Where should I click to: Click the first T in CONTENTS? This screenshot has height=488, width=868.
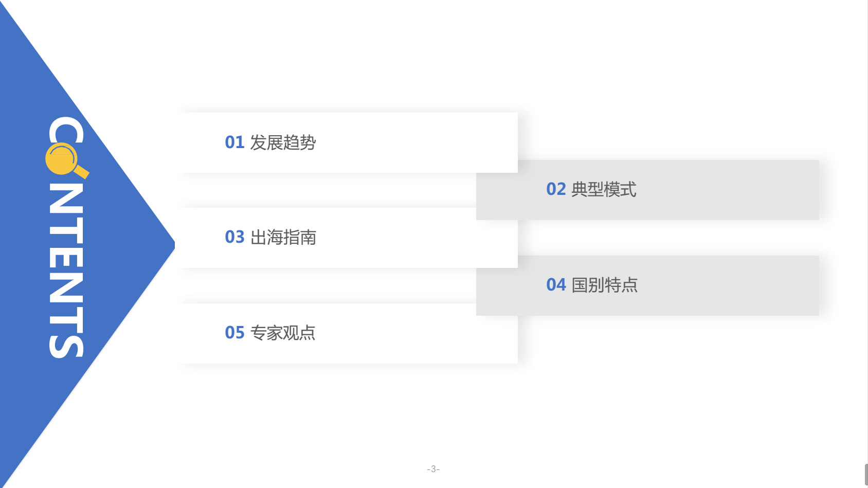(x=66, y=229)
